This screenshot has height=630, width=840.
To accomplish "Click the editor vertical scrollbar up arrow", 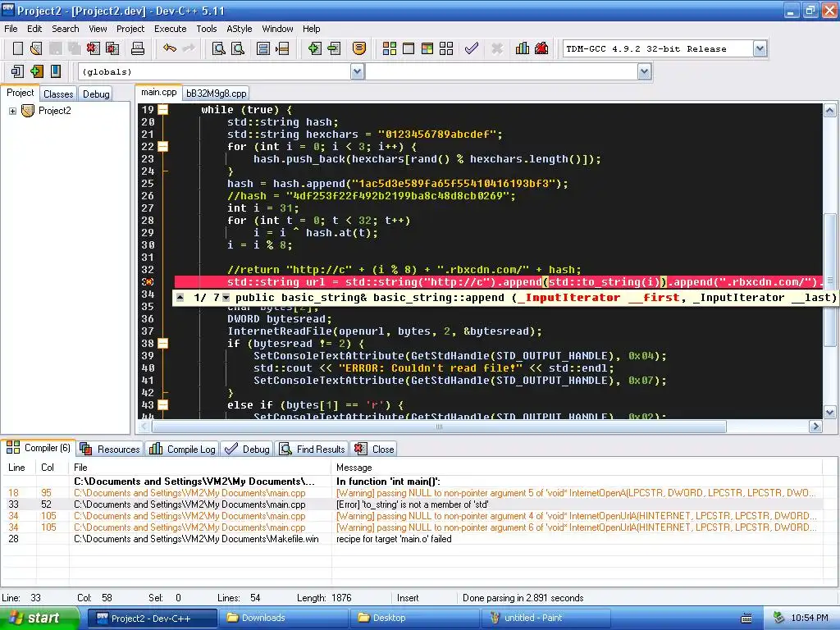I will pos(829,111).
